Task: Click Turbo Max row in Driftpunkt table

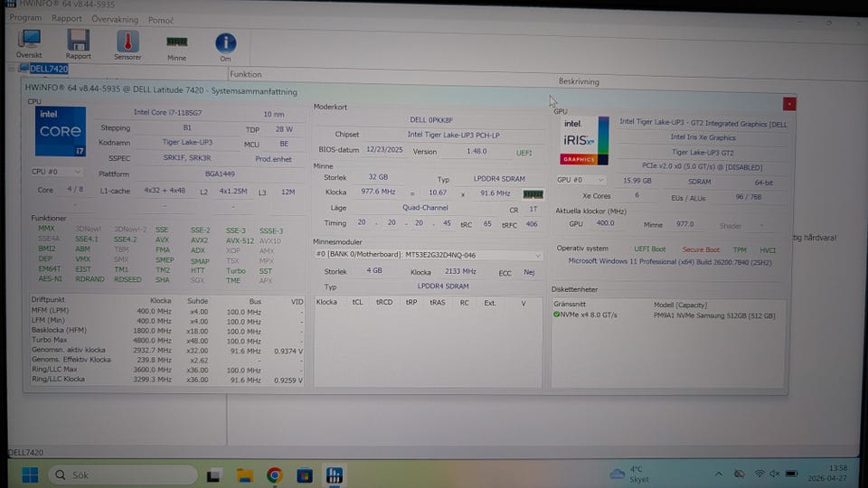Action: (x=167, y=341)
